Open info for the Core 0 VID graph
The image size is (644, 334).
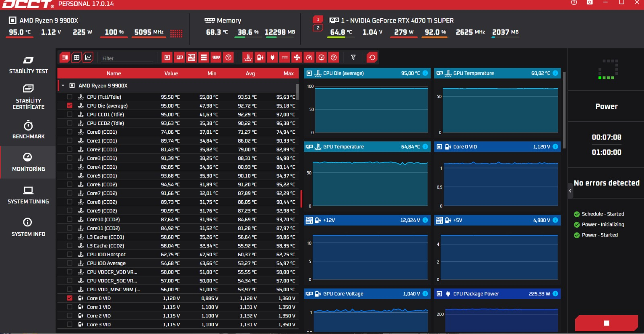(555, 147)
